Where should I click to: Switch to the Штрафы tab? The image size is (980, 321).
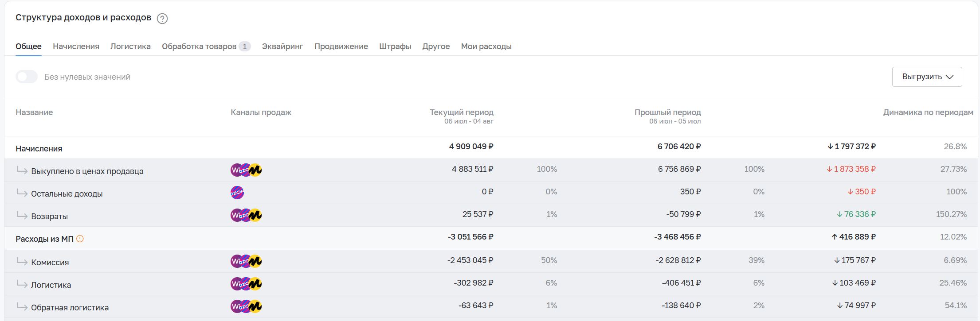tap(395, 46)
